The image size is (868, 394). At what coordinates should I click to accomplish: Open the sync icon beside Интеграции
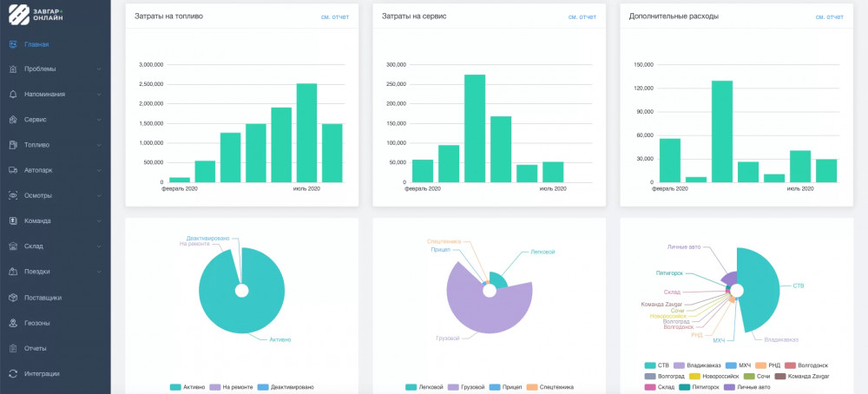[x=13, y=373]
